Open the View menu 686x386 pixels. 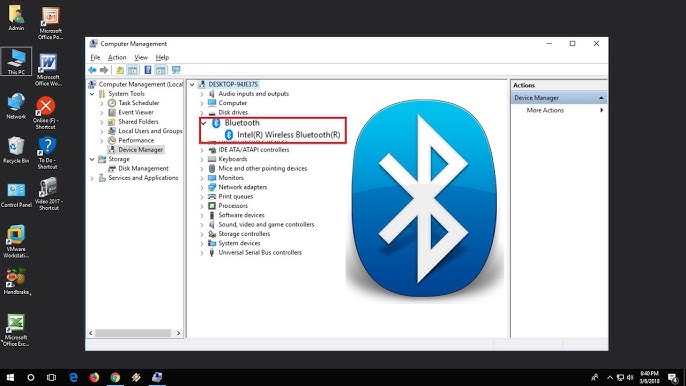(x=141, y=57)
